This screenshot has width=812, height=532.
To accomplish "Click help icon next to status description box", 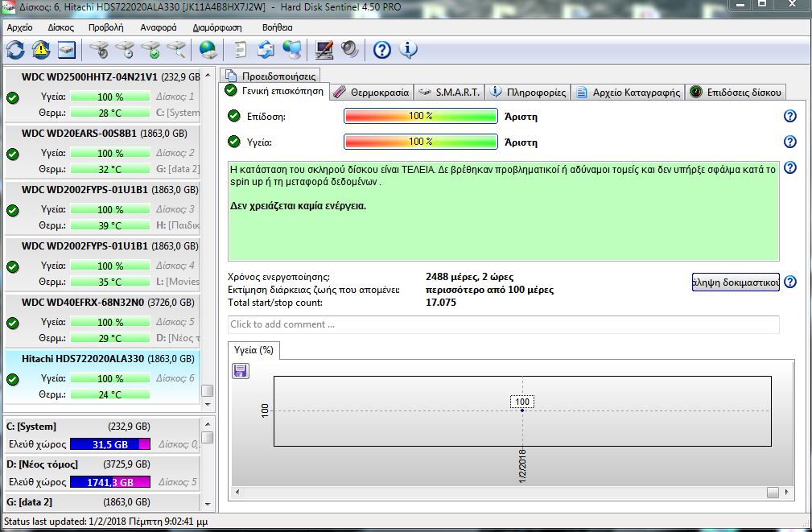I will coord(789,167).
